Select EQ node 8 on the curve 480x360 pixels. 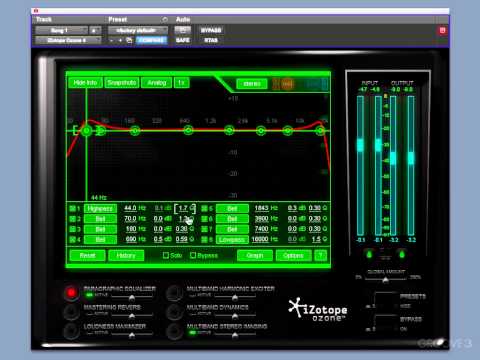tap(320, 130)
